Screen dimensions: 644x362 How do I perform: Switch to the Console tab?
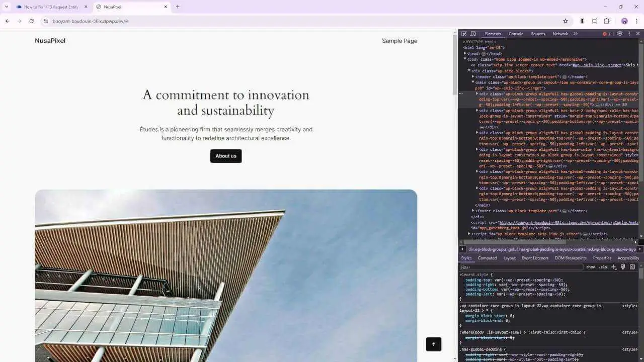(x=516, y=34)
